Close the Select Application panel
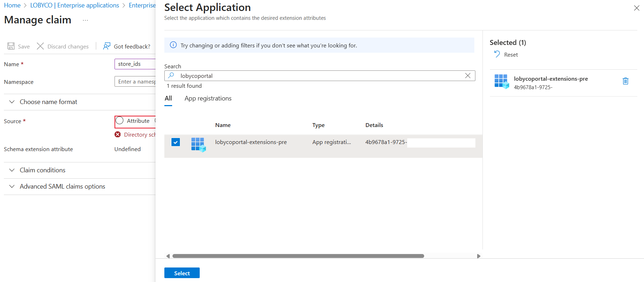The image size is (644, 282). click(x=637, y=8)
